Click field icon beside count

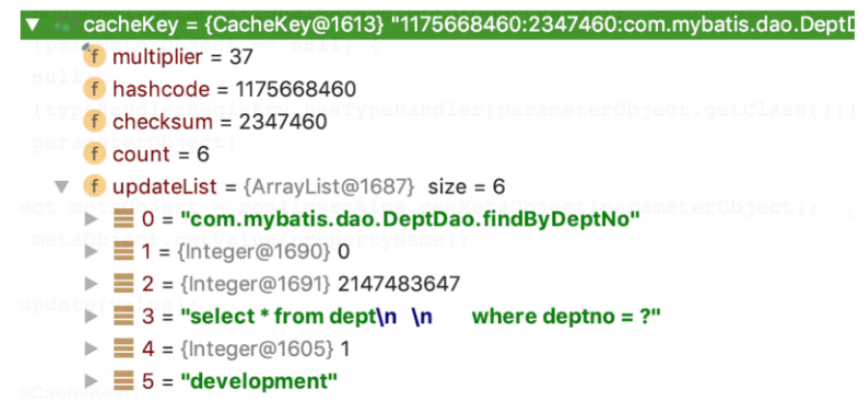click(x=94, y=154)
